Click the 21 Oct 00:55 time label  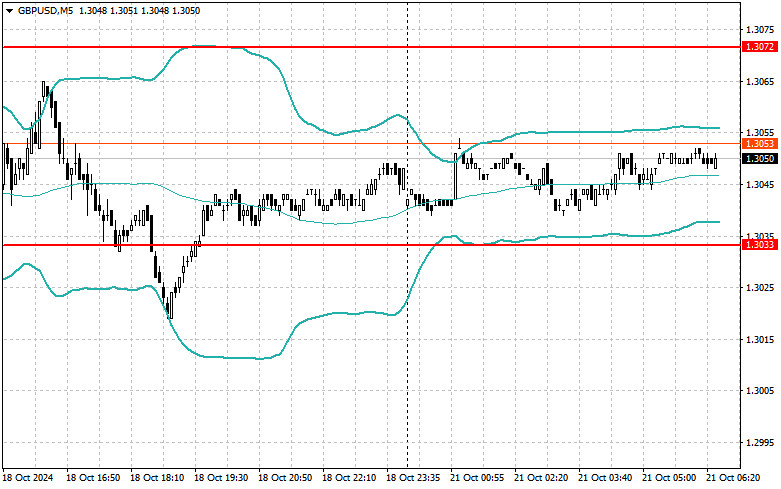[477, 478]
